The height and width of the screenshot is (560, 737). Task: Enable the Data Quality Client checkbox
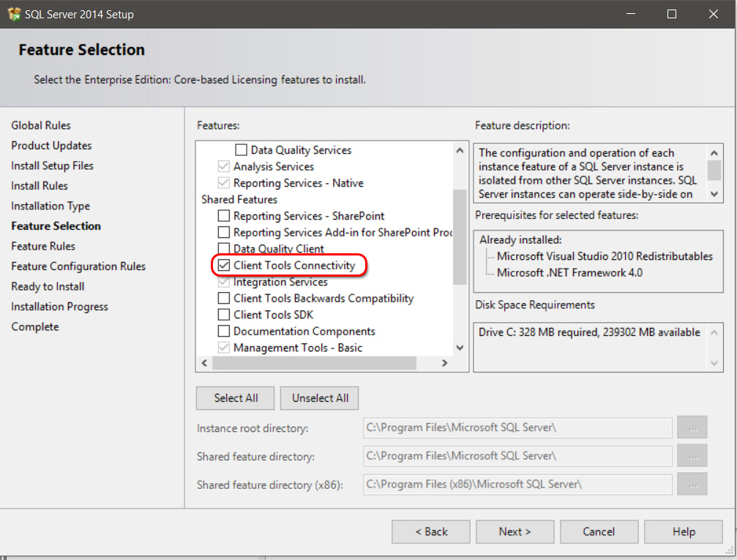(224, 249)
